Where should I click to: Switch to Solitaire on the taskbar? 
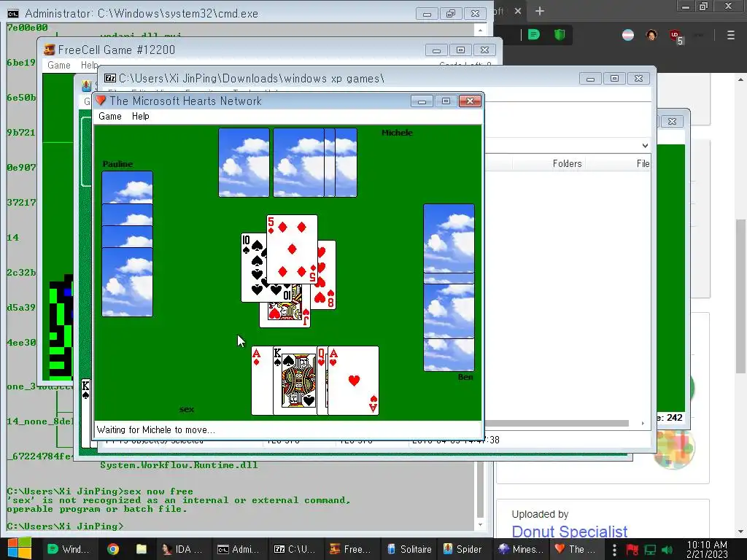coord(409,549)
